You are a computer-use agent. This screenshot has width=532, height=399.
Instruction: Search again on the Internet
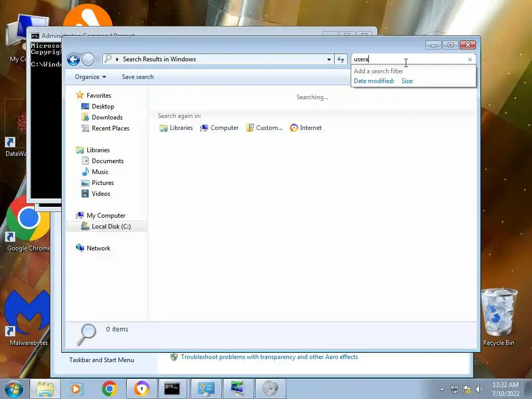pos(305,128)
